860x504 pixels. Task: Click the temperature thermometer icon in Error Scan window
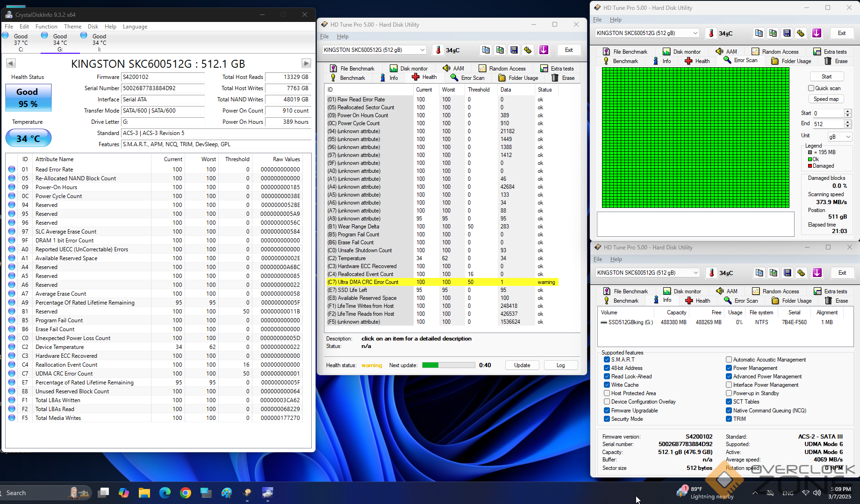point(711,33)
